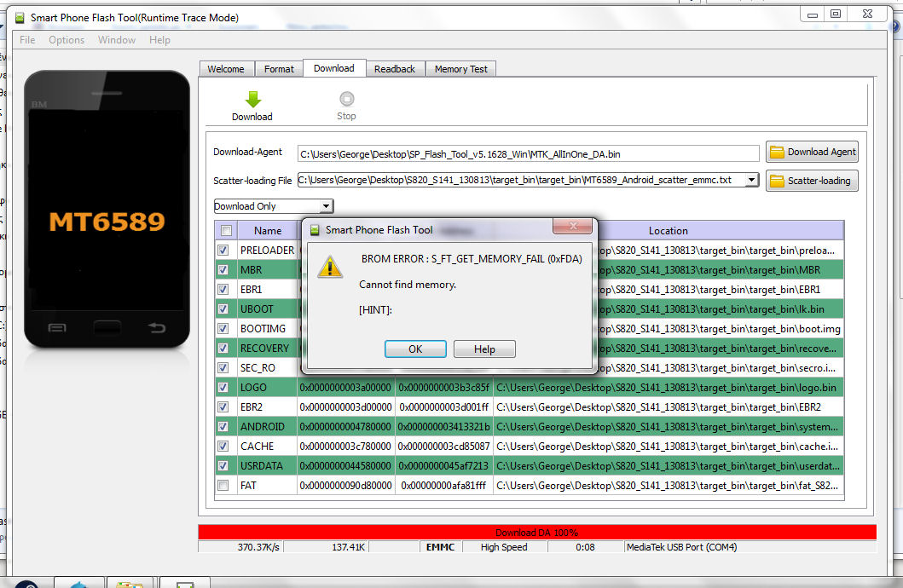903x588 pixels.
Task: Click the MT6589 phone image
Action: coord(107,210)
